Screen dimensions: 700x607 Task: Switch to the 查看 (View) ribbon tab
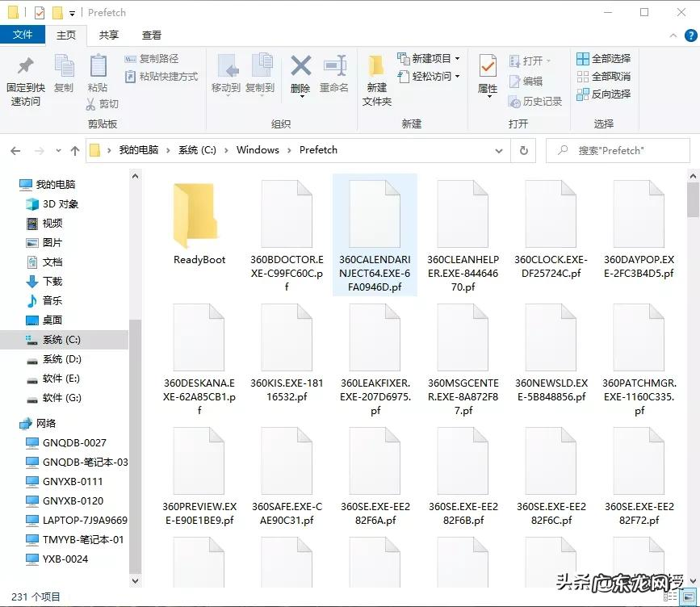coord(151,35)
